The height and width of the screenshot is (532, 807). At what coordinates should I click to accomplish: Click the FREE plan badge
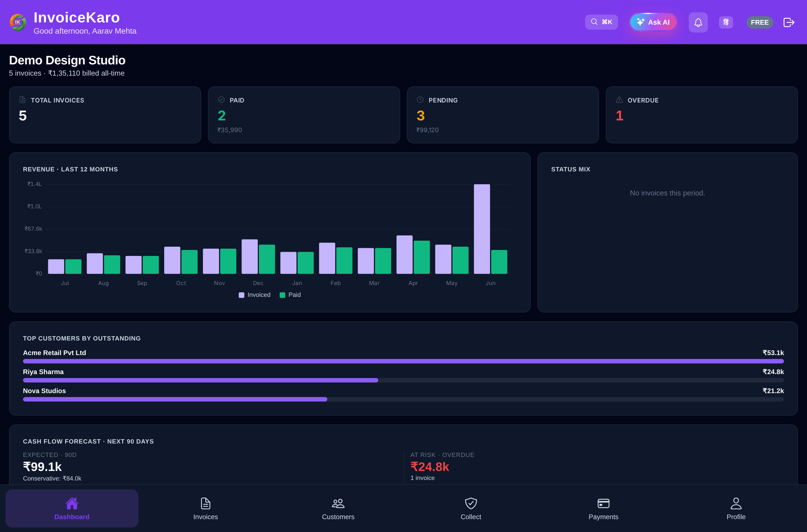click(759, 22)
